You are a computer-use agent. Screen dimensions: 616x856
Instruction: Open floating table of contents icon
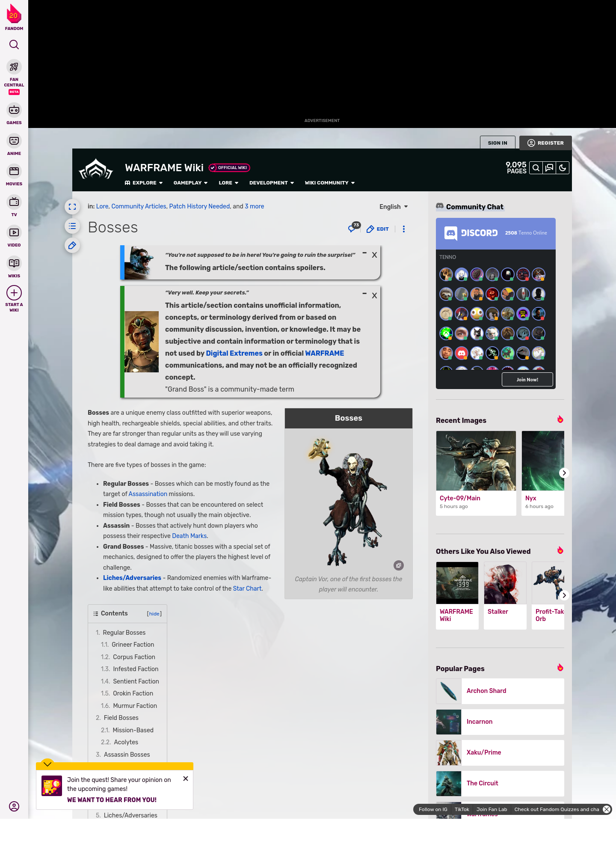pyautogui.click(x=72, y=226)
